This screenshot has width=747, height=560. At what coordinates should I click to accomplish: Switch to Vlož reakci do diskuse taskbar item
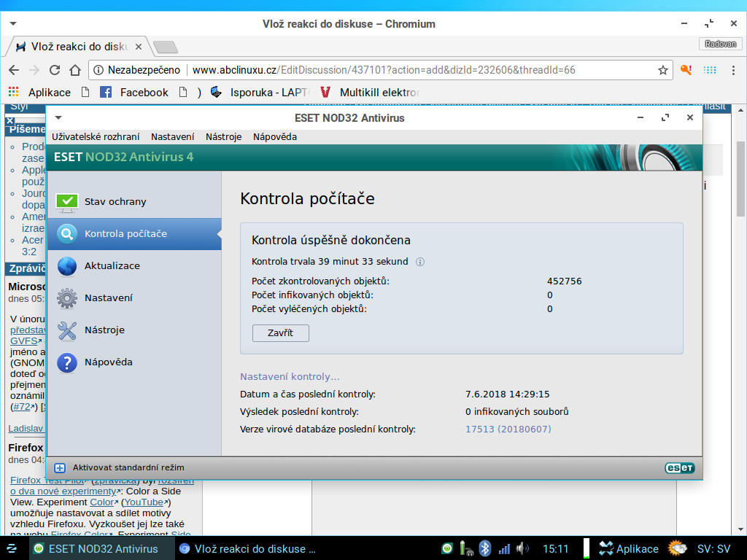pos(248,548)
